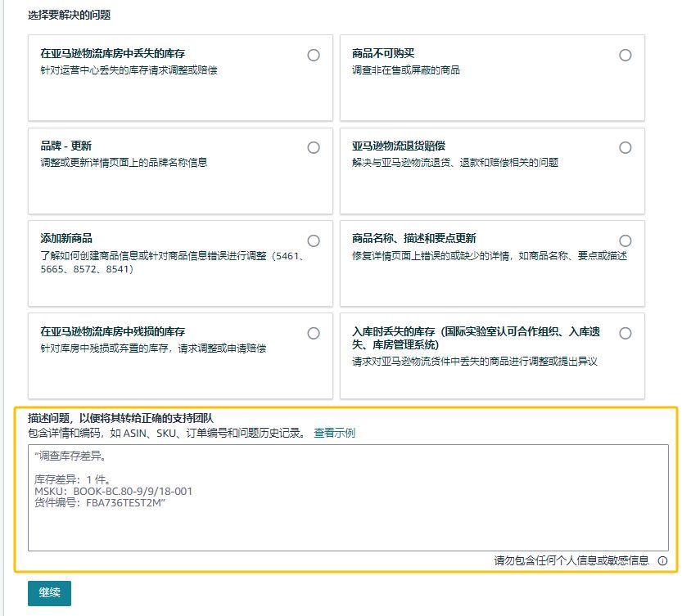
Task: Click the 在亚马逊物流库房中残损的库存 card title
Action: pyautogui.click(x=112, y=331)
